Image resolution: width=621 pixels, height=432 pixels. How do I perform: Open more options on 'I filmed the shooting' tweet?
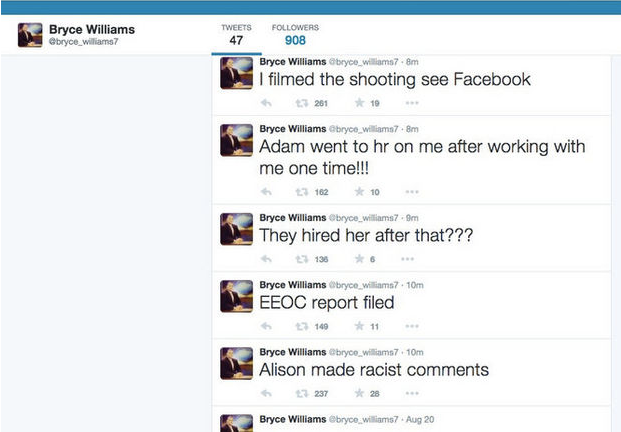click(412, 102)
